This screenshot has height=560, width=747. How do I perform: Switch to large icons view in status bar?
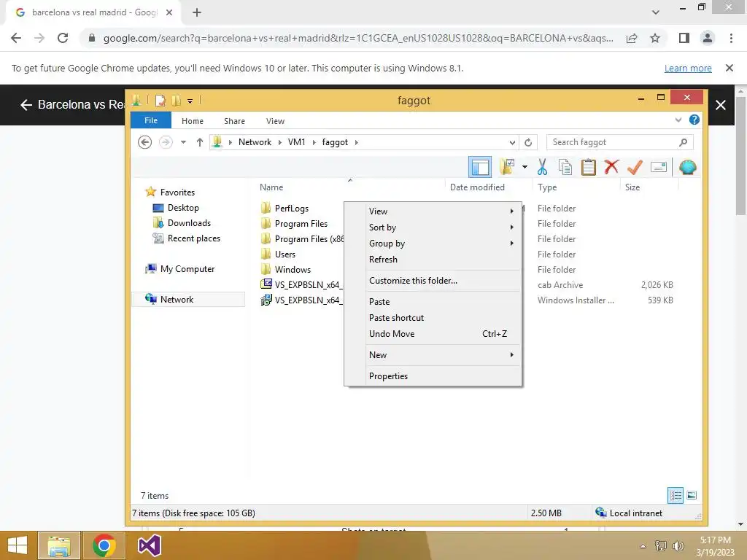tap(692, 495)
